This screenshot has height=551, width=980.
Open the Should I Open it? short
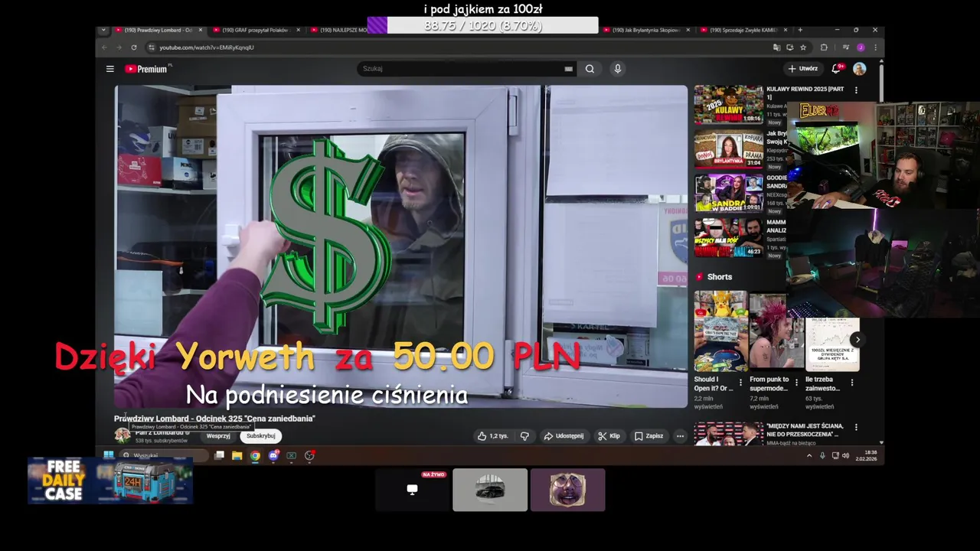720,331
